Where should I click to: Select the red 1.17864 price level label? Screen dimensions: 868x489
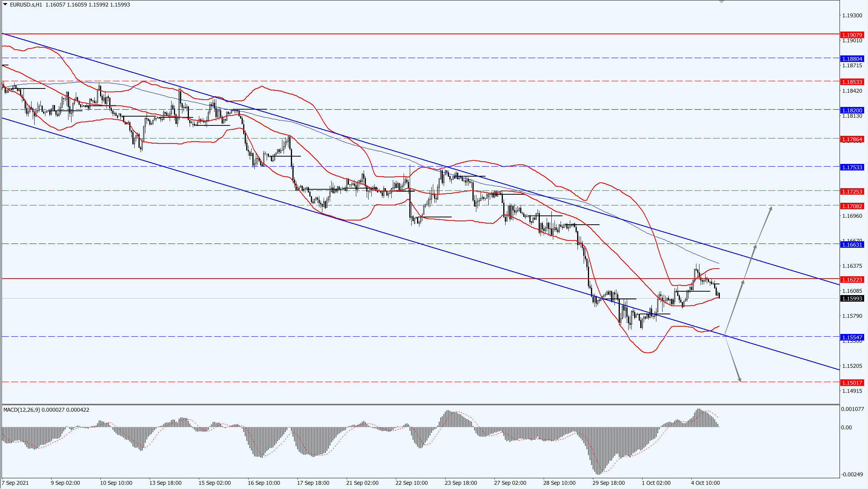pos(852,139)
